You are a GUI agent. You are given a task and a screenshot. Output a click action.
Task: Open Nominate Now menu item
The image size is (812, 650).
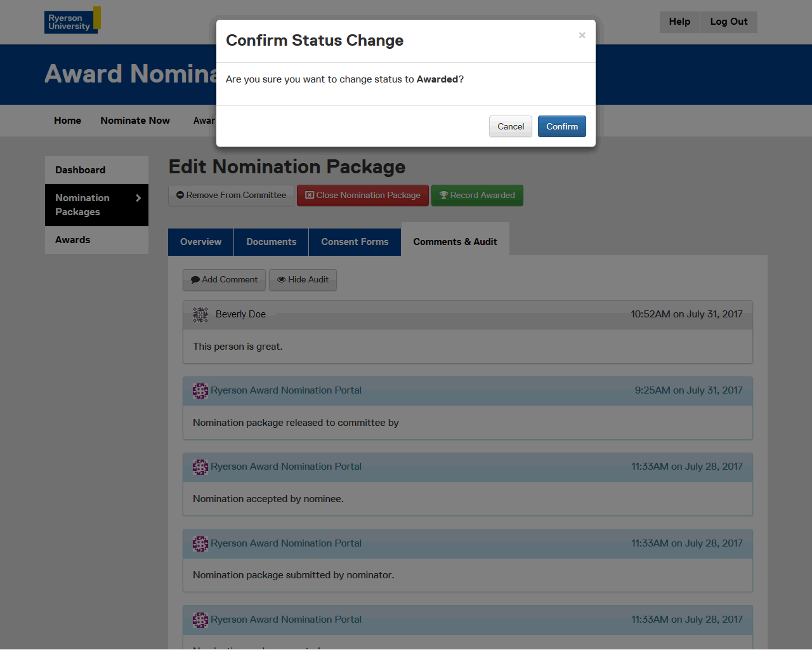click(135, 121)
